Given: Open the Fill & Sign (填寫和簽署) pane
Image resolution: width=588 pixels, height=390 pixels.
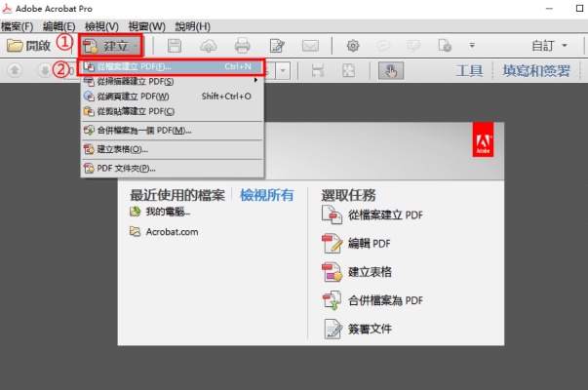Looking at the screenshot, I should point(536,70).
